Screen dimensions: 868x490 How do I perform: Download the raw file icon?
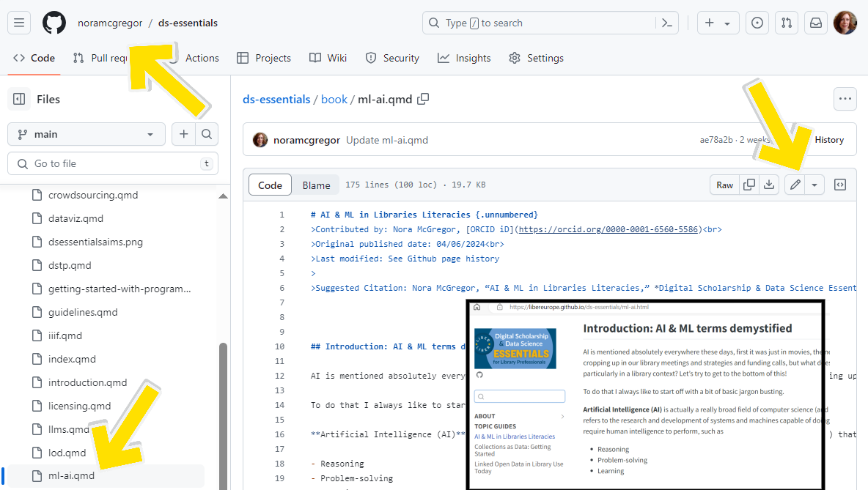pyautogui.click(x=769, y=185)
